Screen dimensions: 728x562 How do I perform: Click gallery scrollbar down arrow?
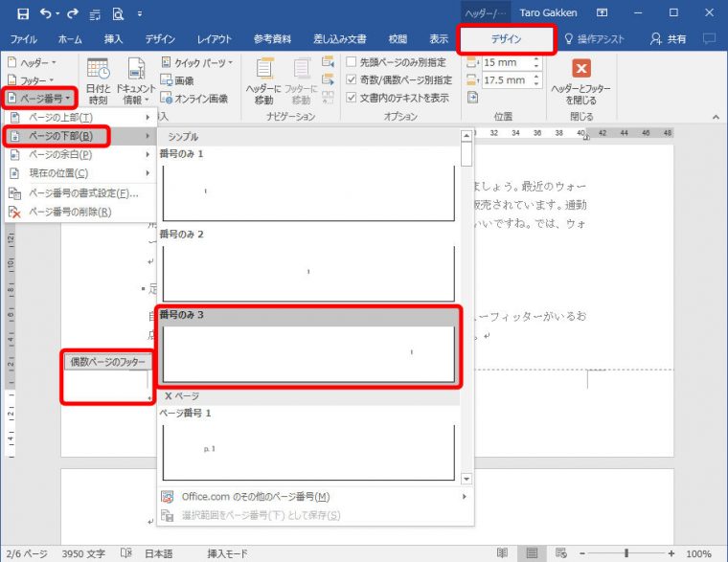[466, 479]
